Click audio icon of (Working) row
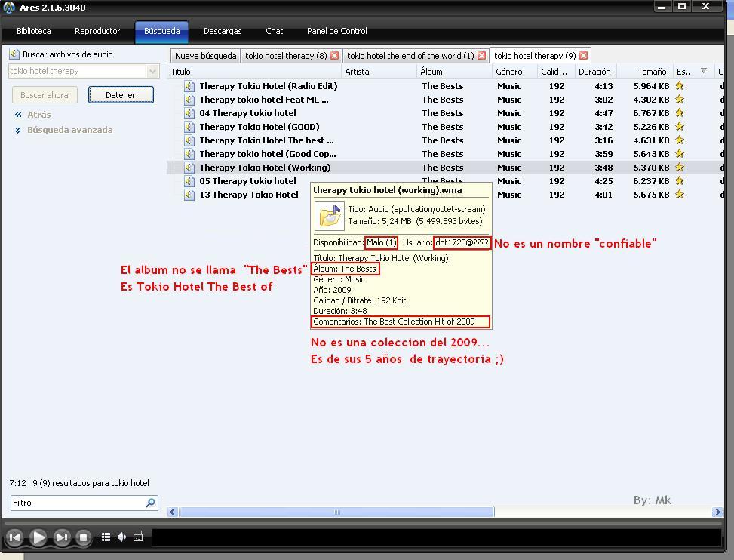This screenshot has height=560, width=734. 189,168
